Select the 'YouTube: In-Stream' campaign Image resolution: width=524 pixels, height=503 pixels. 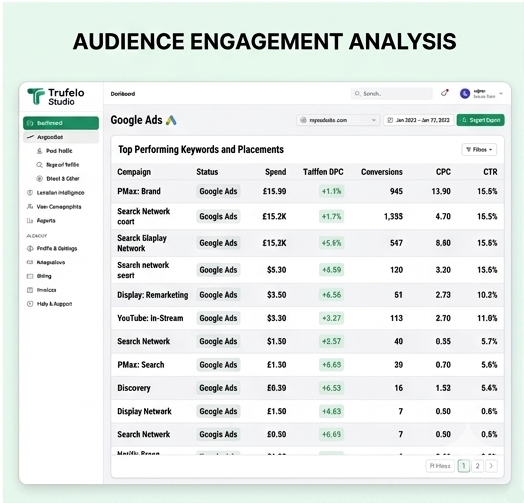[x=150, y=318]
